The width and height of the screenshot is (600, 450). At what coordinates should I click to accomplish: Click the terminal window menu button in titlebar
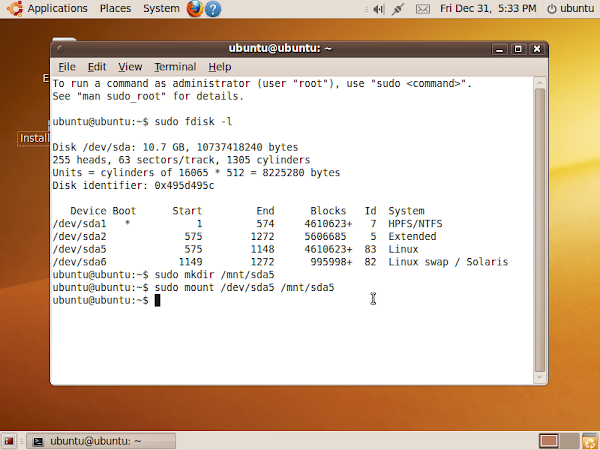tap(60, 49)
